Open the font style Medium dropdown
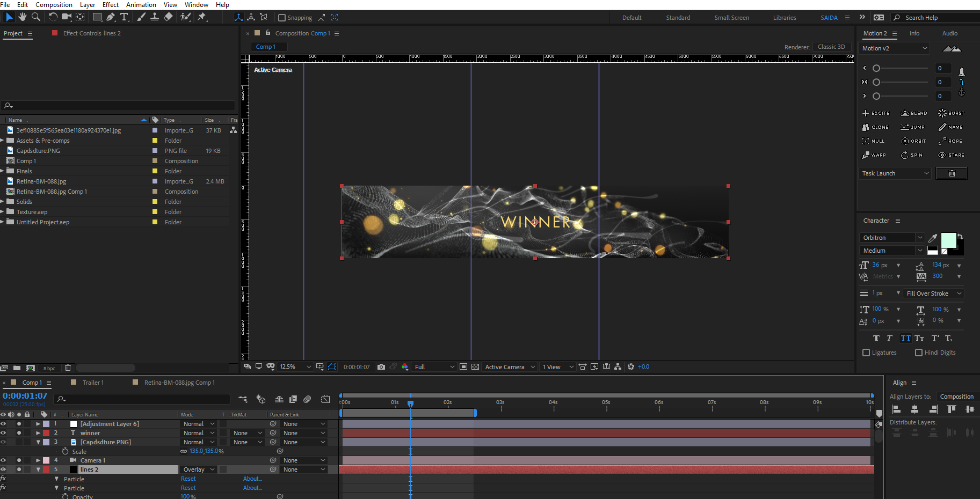The image size is (980, 499). pyautogui.click(x=892, y=251)
